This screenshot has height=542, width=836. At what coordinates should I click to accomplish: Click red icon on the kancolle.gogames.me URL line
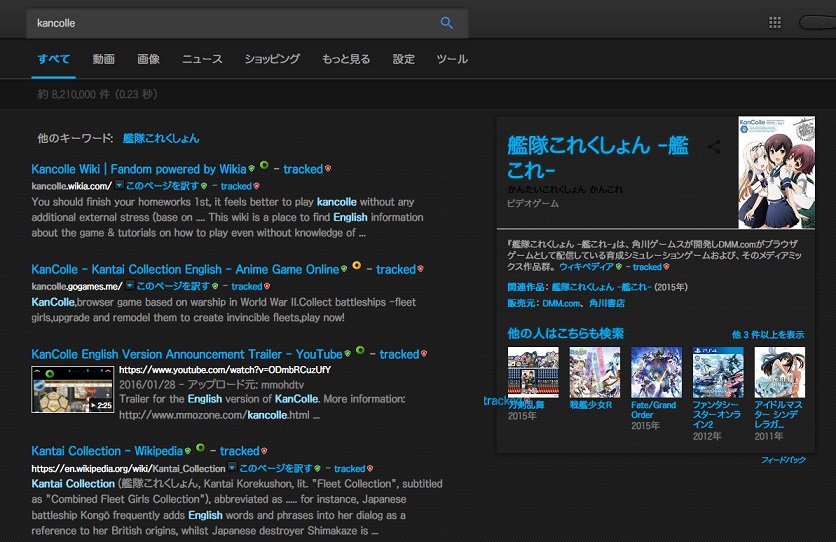pyautogui.click(x=267, y=286)
